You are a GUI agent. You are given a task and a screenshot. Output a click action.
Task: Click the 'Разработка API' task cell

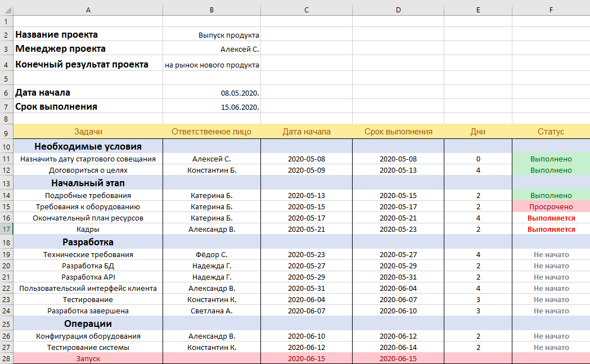pos(88,277)
